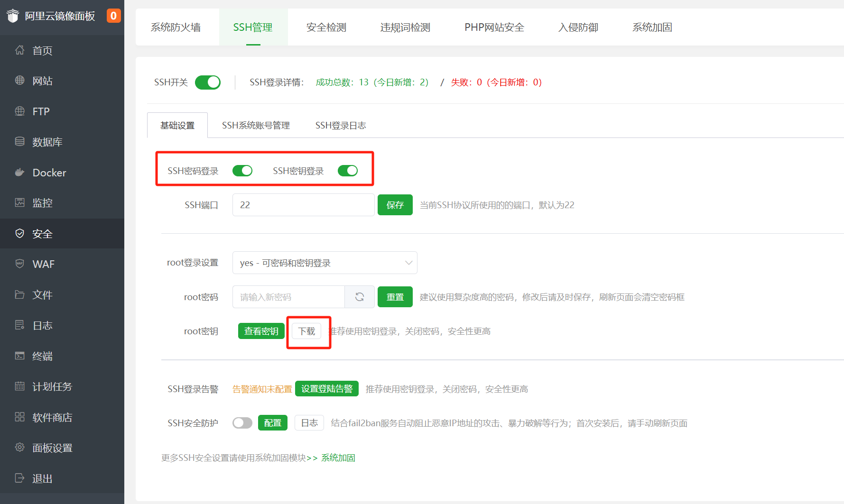Click into the SSH port input field

click(303, 205)
